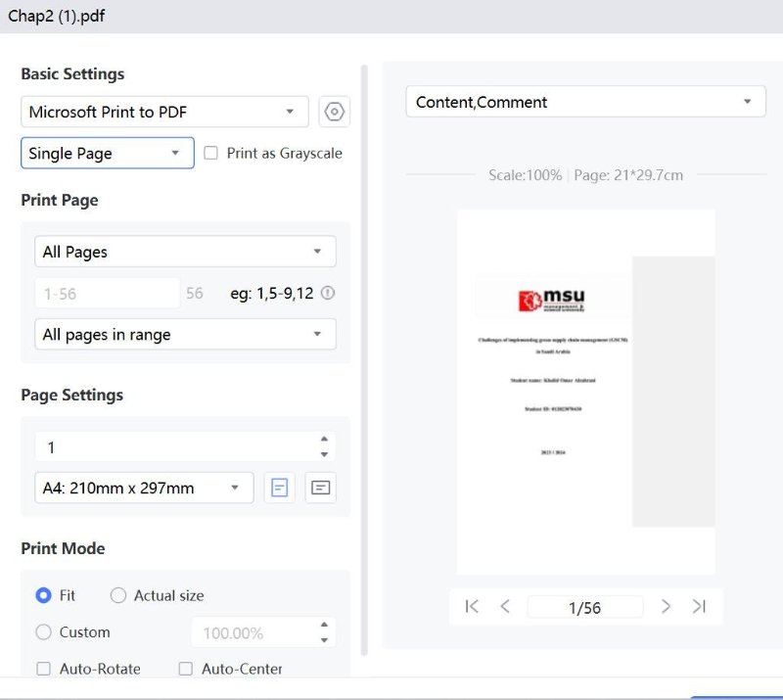Go to next preview page
The width and height of the screenshot is (783, 700).
click(x=666, y=607)
